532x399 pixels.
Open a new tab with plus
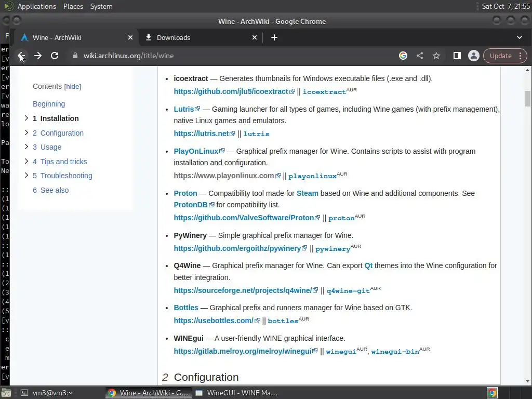tap(274, 37)
